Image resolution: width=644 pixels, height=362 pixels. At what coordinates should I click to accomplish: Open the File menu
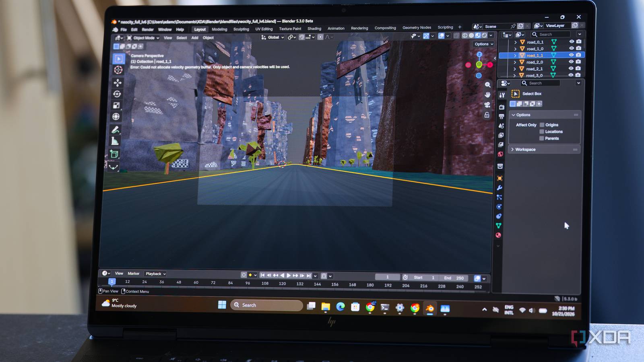(124, 30)
